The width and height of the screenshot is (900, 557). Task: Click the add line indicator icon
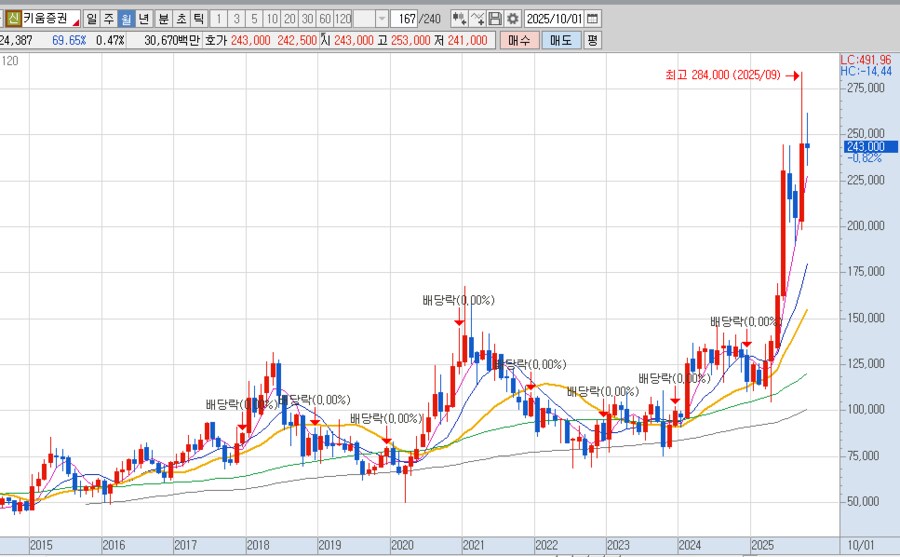point(477,19)
